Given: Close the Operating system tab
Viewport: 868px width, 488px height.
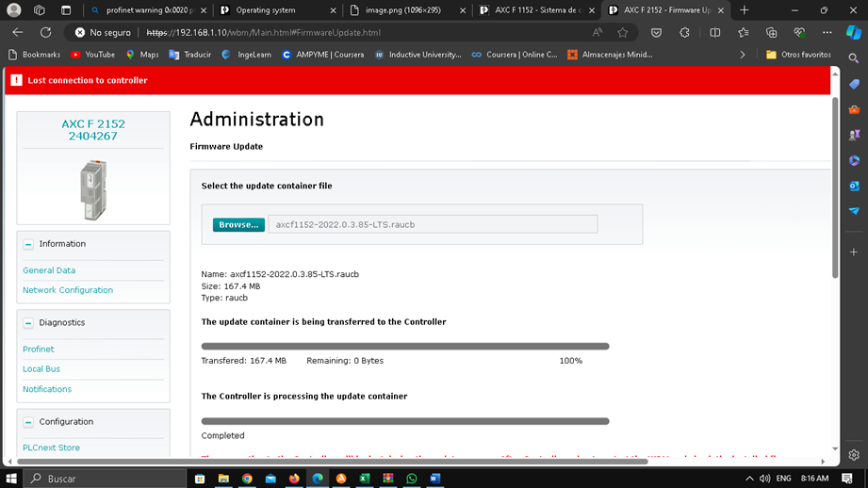Looking at the screenshot, I should click(x=333, y=10).
